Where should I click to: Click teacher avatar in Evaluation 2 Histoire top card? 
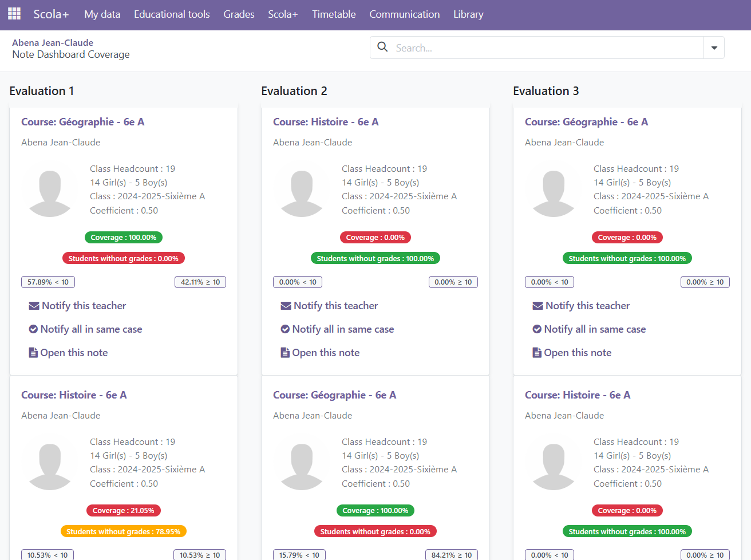[x=302, y=190]
